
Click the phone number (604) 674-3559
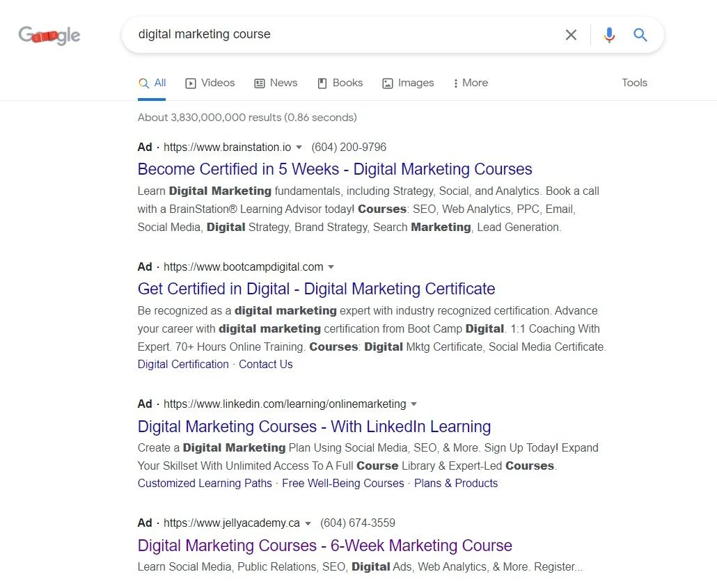[x=358, y=523]
